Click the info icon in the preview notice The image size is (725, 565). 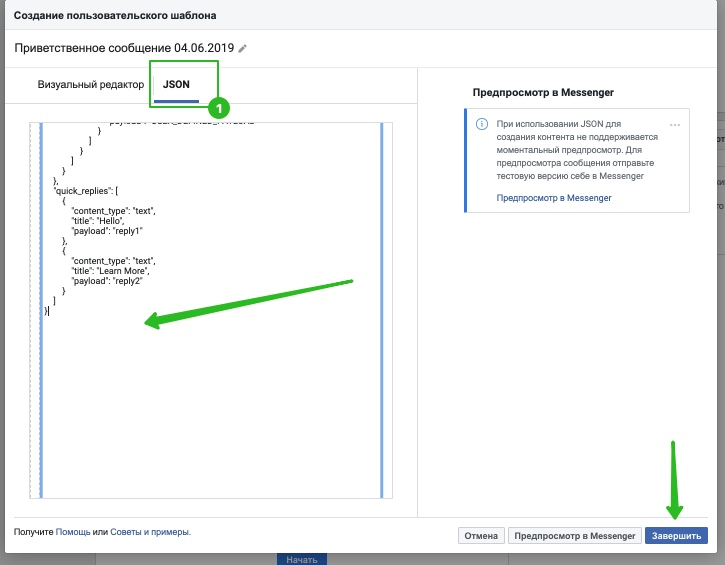point(482,124)
